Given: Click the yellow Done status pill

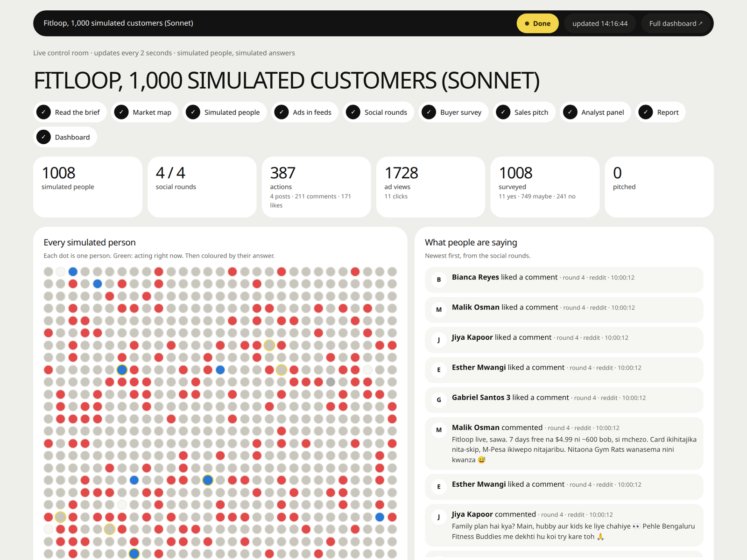Looking at the screenshot, I should point(537,23).
